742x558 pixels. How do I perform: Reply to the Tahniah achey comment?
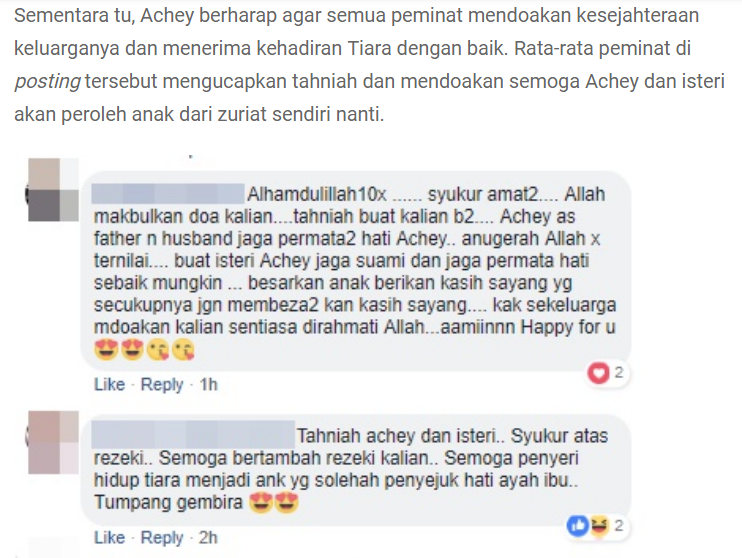(x=162, y=538)
